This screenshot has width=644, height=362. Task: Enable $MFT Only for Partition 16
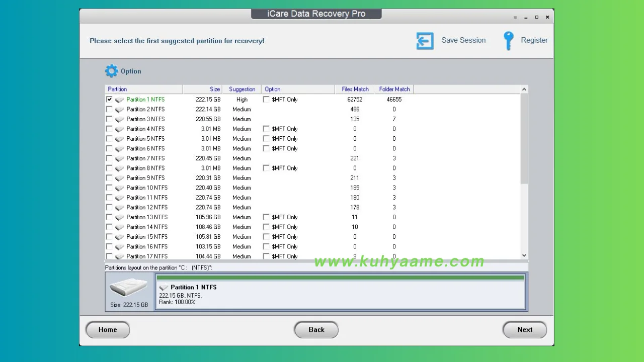(266, 246)
